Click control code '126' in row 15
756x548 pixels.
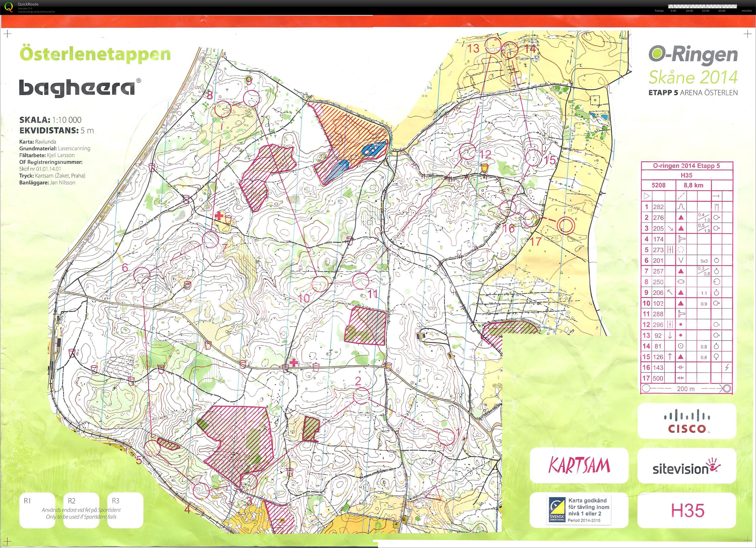658,357
